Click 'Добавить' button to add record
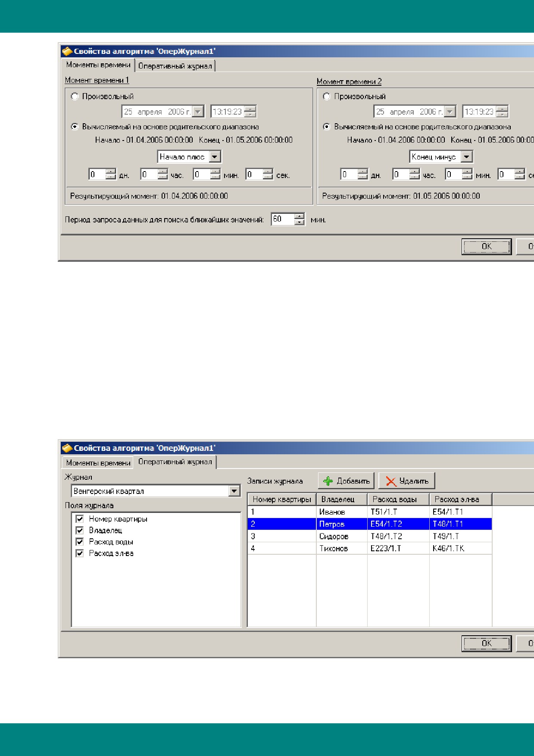The width and height of the screenshot is (534, 756). pyautogui.click(x=346, y=481)
